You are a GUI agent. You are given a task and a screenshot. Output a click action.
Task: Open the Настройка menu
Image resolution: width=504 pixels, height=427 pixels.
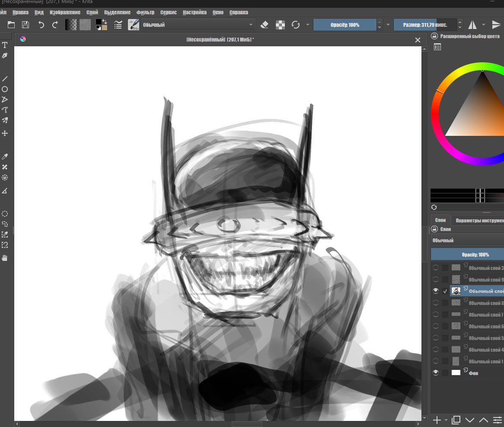pos(195,12)
